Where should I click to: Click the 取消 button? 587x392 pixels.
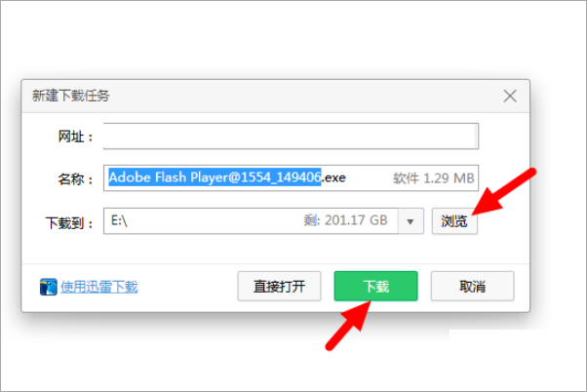[473, 286]
